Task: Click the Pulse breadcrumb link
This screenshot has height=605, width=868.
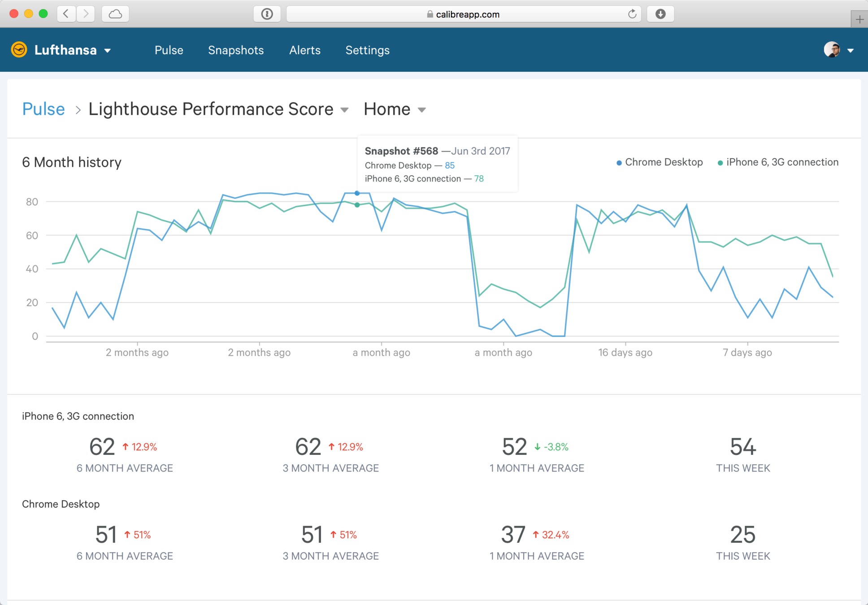Action: click(43, 109)
